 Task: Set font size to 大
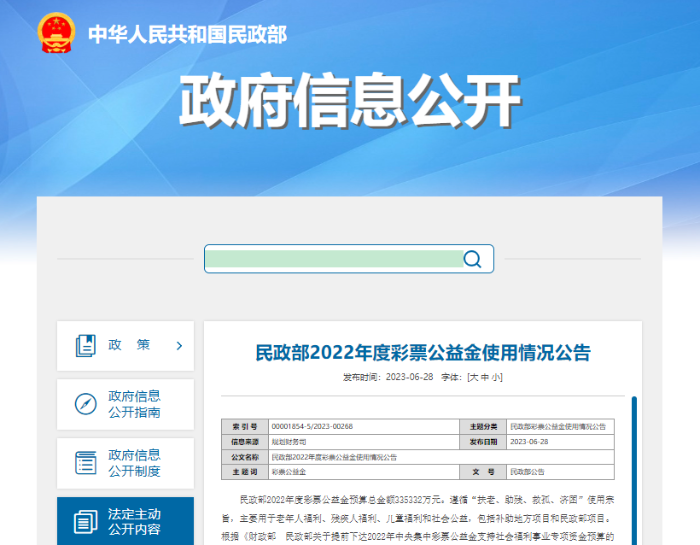click(474, 377)
